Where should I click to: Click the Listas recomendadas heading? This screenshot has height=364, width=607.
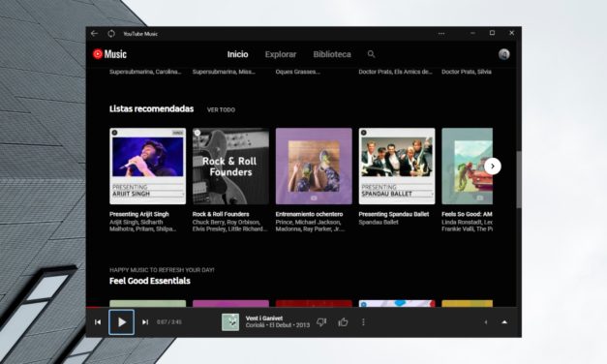(151, 108)
